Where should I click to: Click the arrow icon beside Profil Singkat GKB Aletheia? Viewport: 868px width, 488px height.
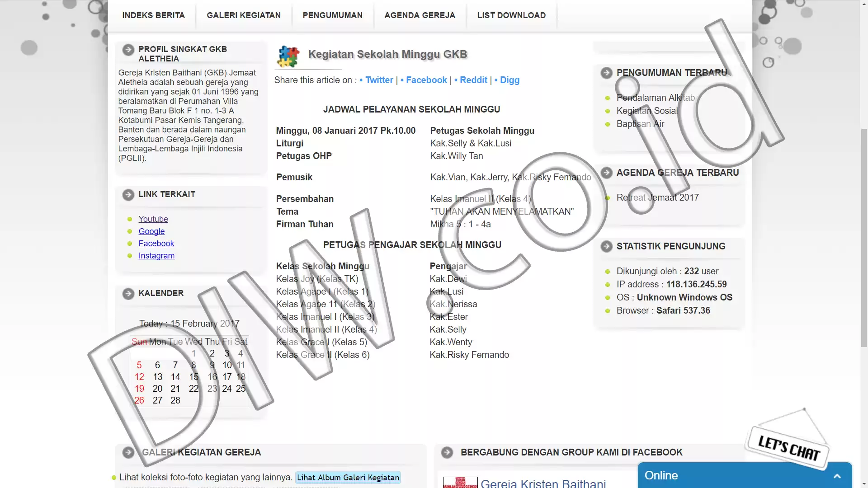pyautogui.click(x=128, y=50)
